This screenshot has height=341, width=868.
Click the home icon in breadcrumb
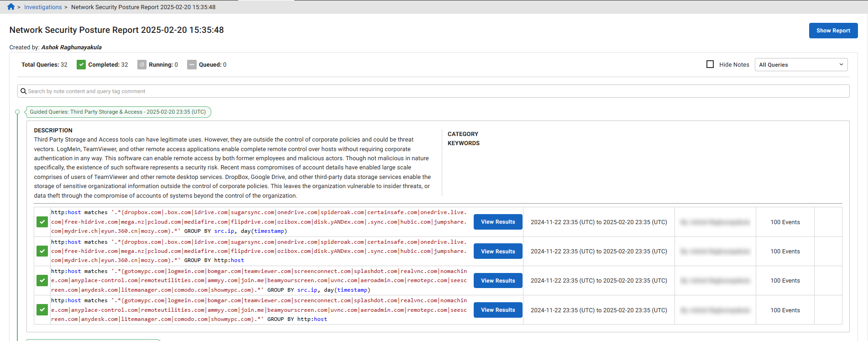tap(11, 7)
